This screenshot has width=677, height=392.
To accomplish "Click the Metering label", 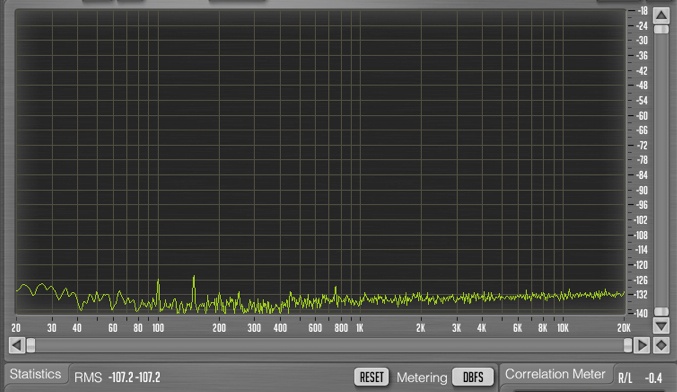I will [x=422, y=378].
